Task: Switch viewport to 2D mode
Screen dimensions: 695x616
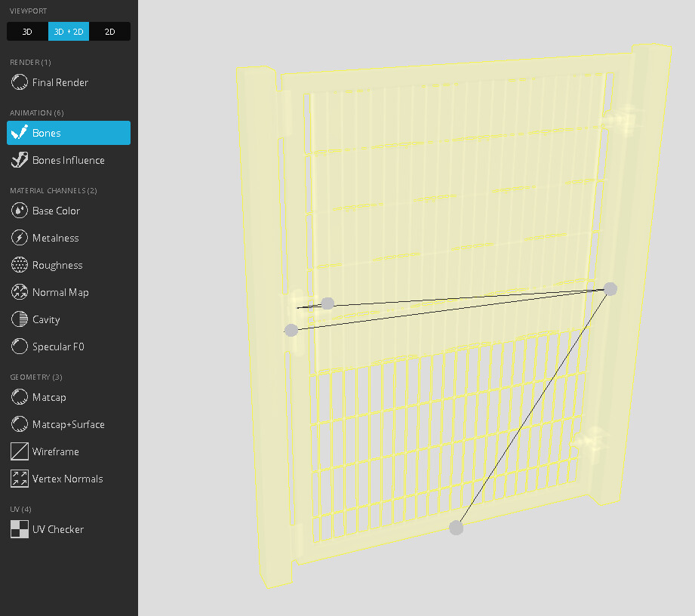Action: 110,32
